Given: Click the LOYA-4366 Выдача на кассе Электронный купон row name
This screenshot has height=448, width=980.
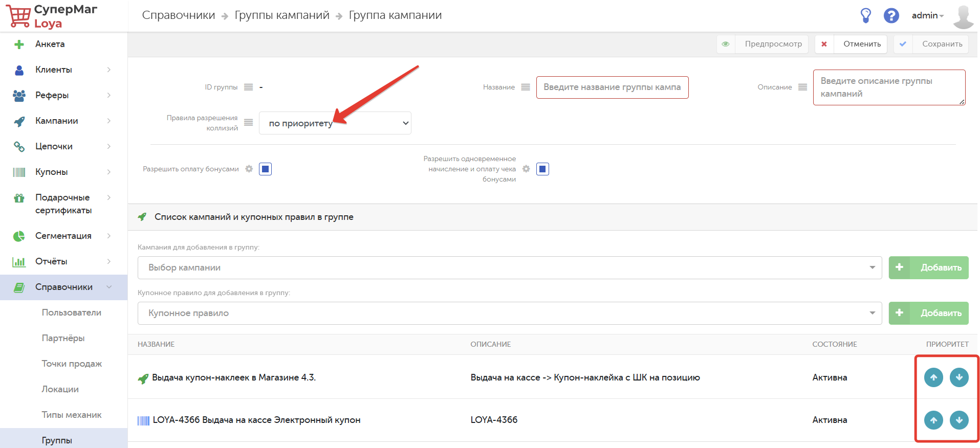Looking at the screenshot, I should pos(257,420).
